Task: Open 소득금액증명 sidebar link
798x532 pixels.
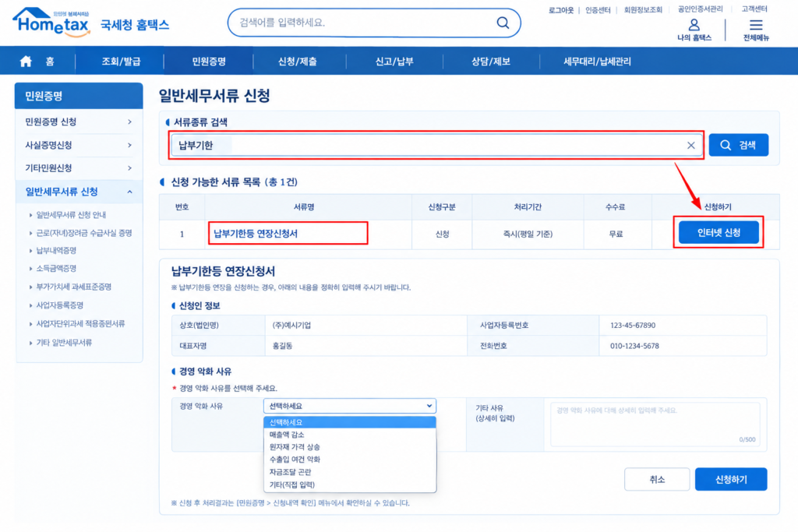Action: (56, 268)
